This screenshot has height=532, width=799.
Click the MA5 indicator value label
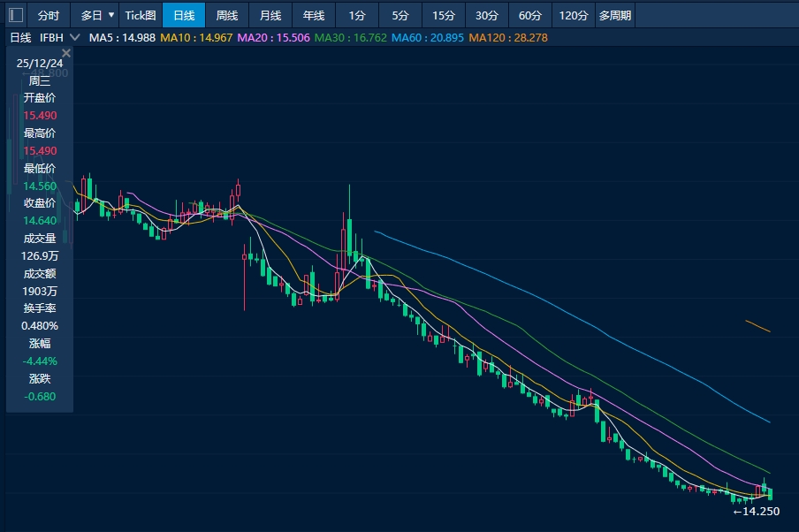coord(123,38)
